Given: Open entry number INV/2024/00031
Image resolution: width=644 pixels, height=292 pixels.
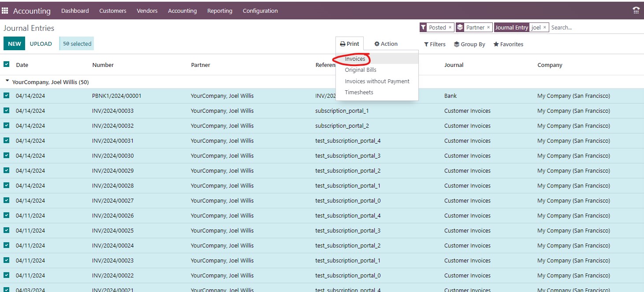Looking at the screenshot, I should [x=113, y=140].
